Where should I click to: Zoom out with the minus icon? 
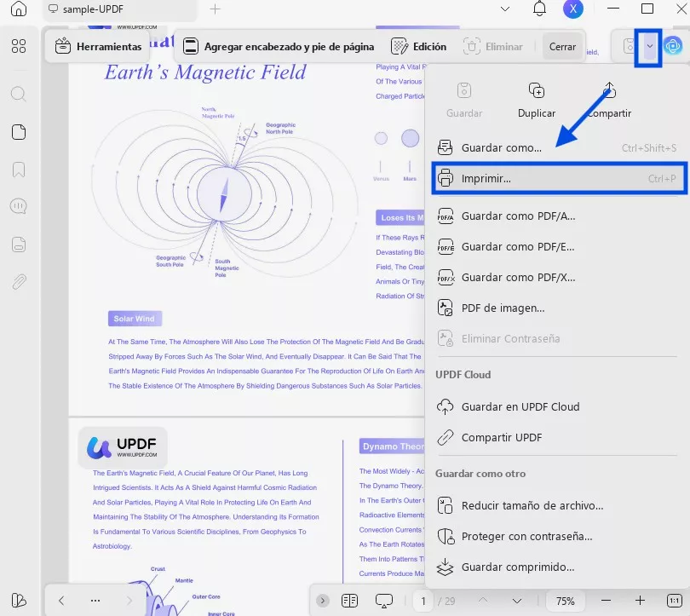pyautogui.click(x=606, y=601)
